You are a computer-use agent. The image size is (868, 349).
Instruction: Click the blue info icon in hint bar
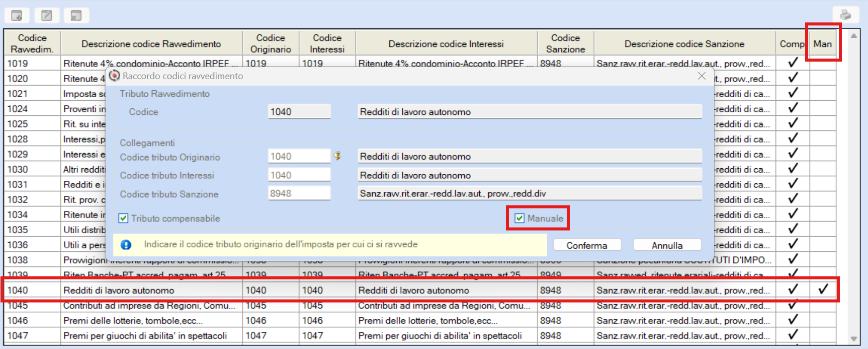(126, 245)
